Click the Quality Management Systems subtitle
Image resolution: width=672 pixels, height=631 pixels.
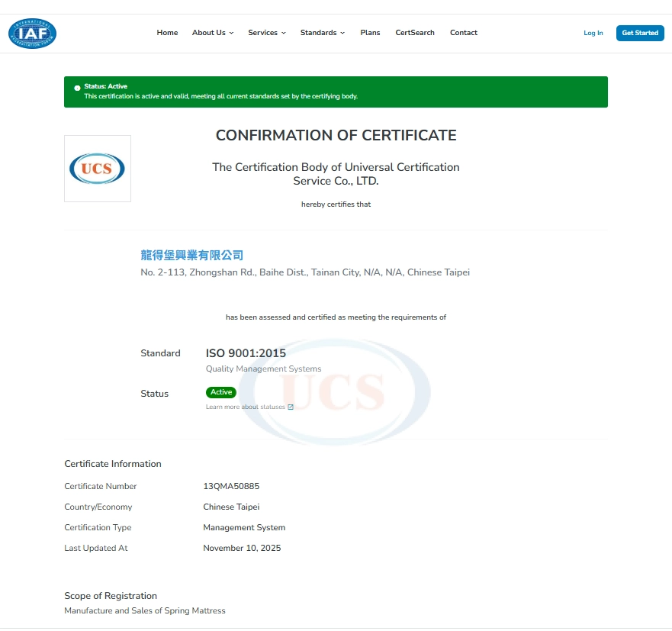point(263,369)
